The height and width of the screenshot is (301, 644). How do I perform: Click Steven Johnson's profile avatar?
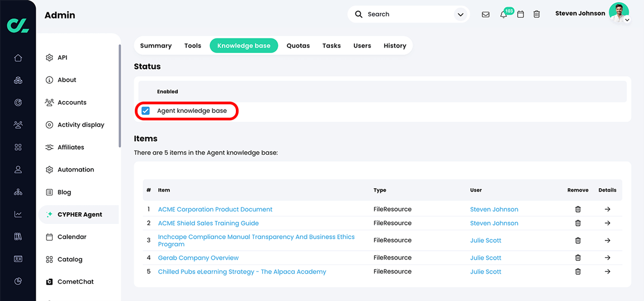618,12
